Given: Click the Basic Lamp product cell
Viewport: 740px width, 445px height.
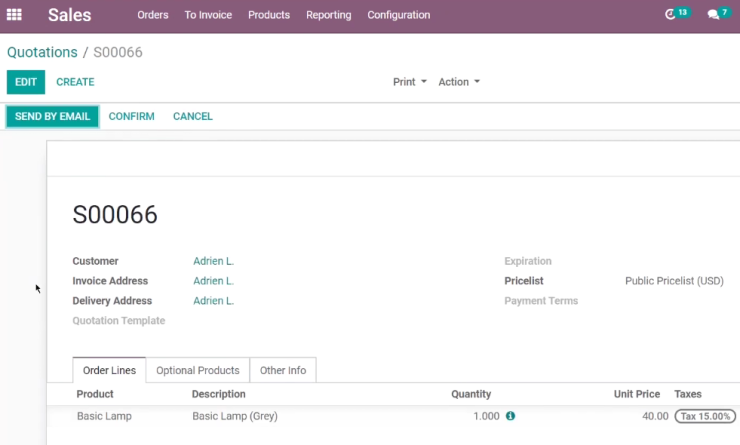Looking at the screenshot, I should pos(104,416).
